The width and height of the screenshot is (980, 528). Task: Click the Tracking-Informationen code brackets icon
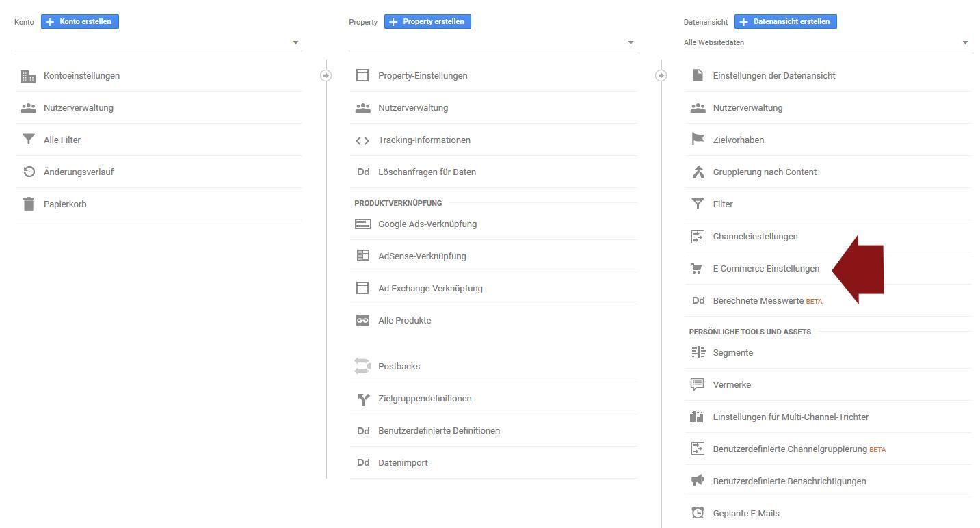(x=362, y=140)
